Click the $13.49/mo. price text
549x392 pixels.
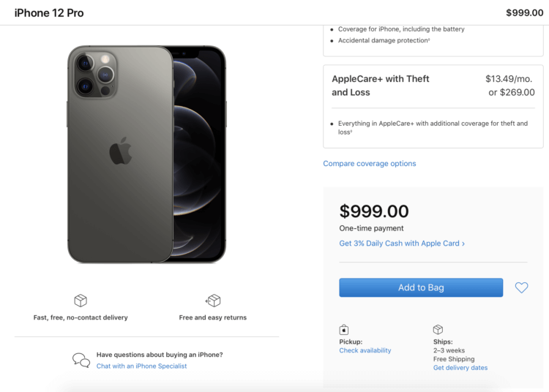509,79
